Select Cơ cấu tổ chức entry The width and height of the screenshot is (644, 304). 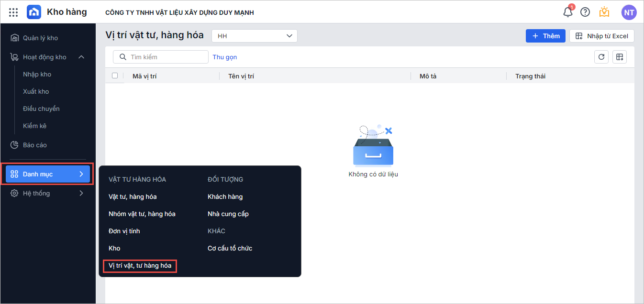coord(230,248)
